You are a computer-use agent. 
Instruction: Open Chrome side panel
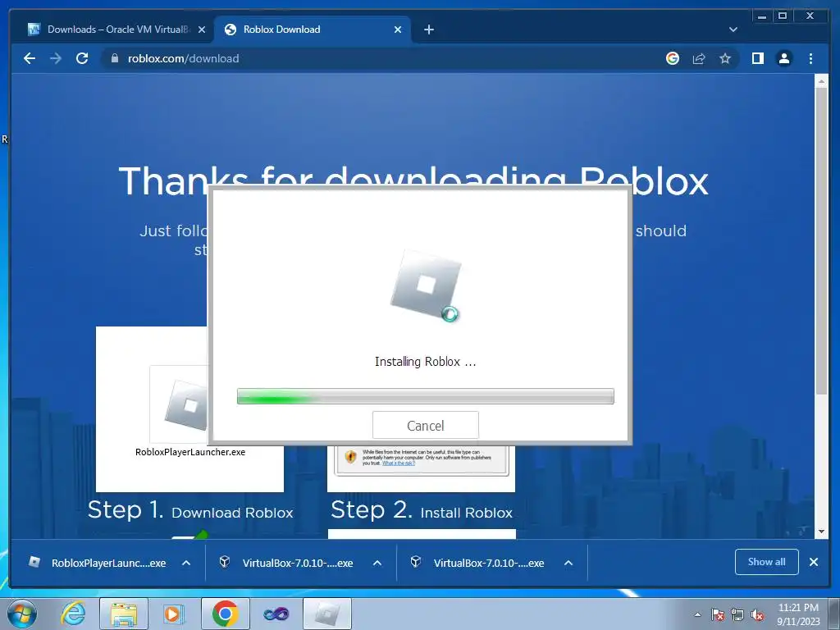point(757,58)
